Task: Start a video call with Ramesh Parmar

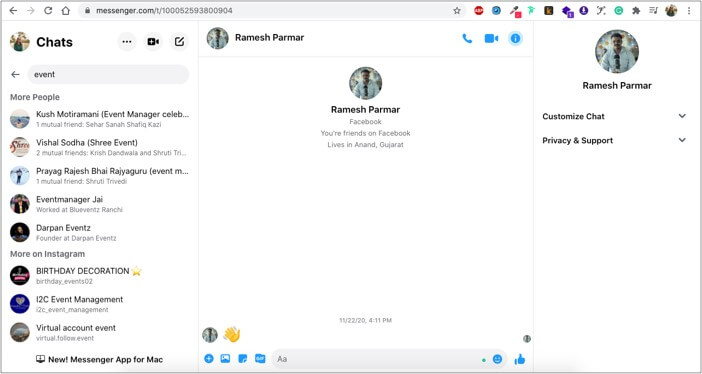Action: 491,39
